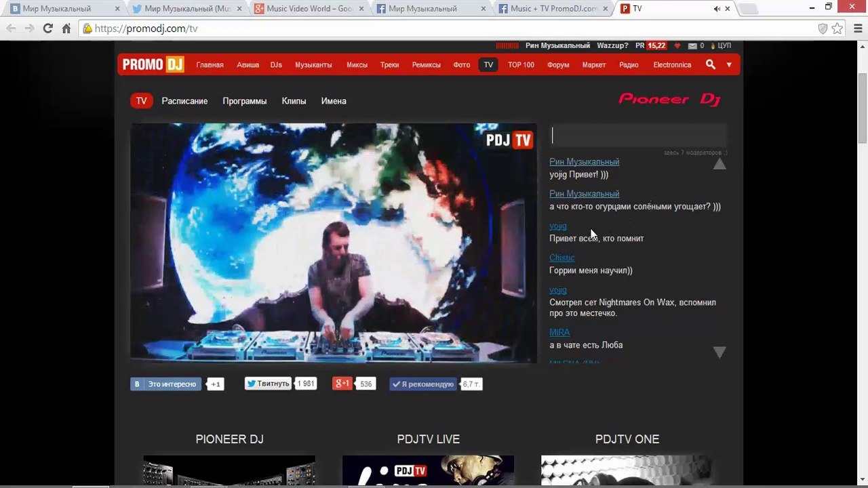Switch to 'Программы' sub-tab

coord(244,101)
